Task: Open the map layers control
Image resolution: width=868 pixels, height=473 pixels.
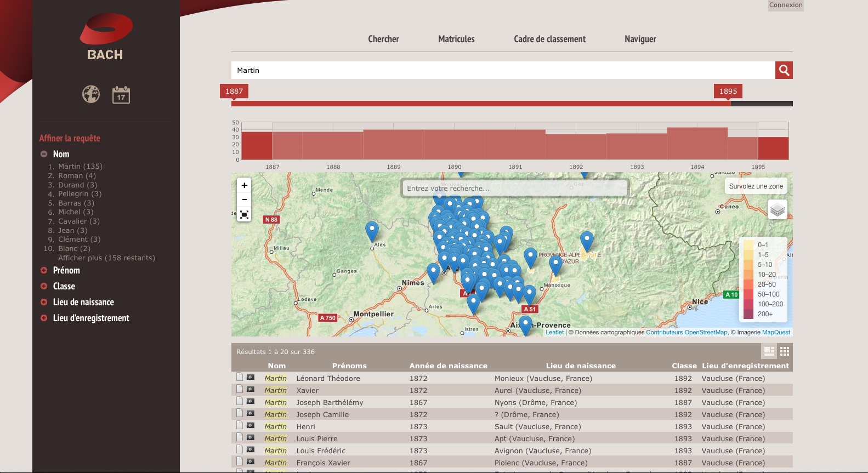Action: click(777, 209)
